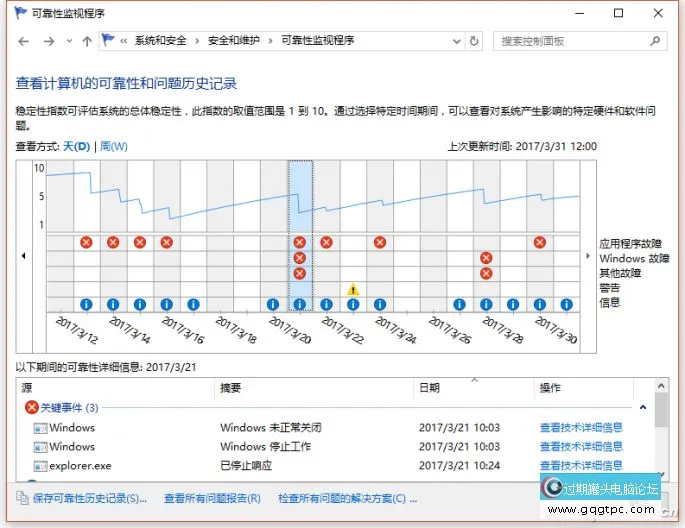The image size is (685, 528).
Task: Go back using the back arrow
Action: pyautogui.click(x=23, y=41)
